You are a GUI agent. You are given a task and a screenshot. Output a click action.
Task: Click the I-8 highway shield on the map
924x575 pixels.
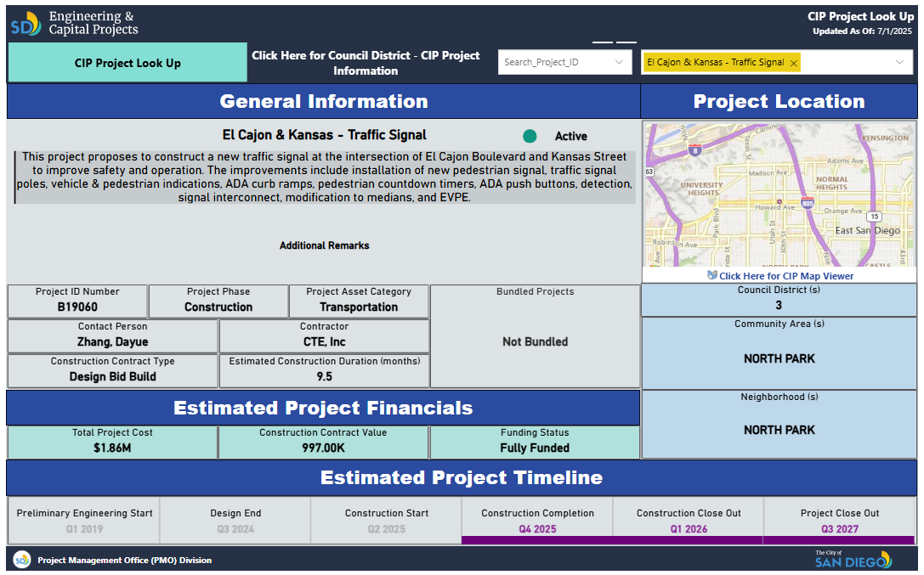(694, 151)
